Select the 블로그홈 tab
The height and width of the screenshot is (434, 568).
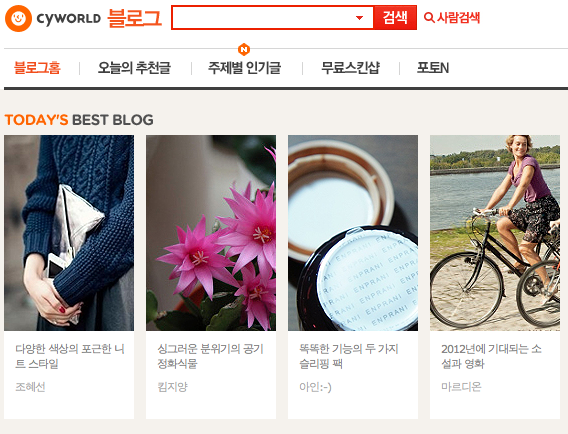[x=37, y=68]
